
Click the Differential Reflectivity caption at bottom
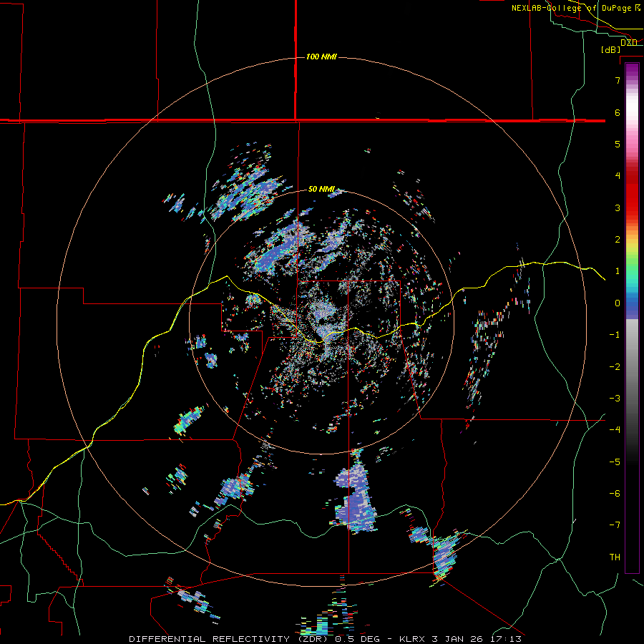click(325, 639)
